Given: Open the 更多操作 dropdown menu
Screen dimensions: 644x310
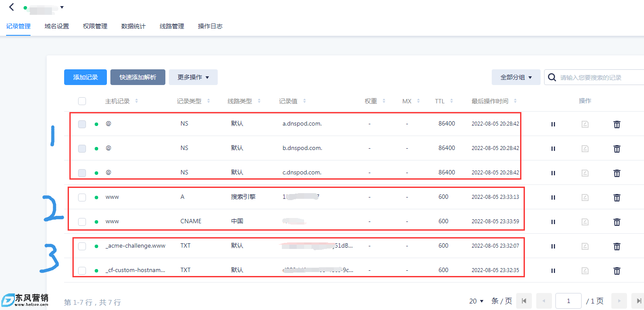Looking at the screenshot, I should click(x=193, y=77).
